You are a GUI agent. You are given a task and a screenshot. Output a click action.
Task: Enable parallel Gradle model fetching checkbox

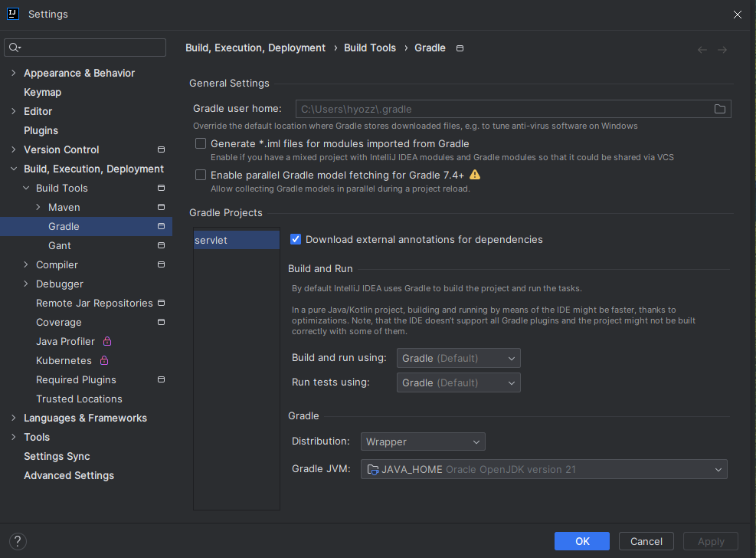click(x=201, y=175)
